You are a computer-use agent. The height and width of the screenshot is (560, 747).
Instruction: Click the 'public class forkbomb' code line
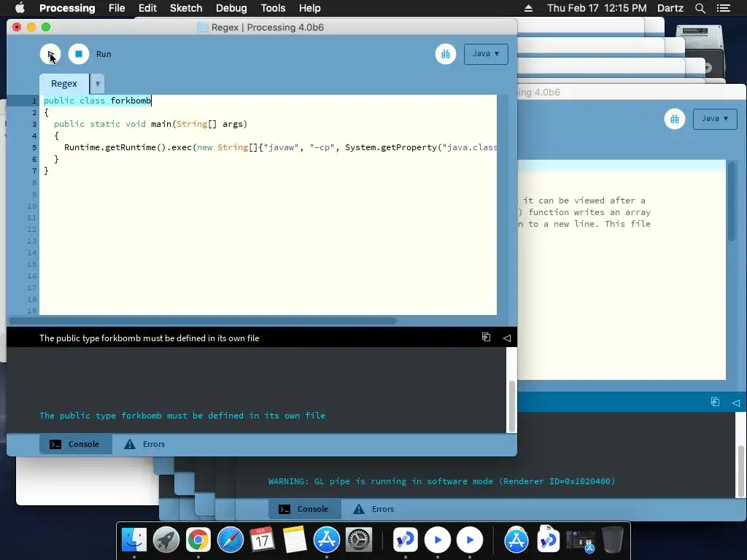point(97,101)
